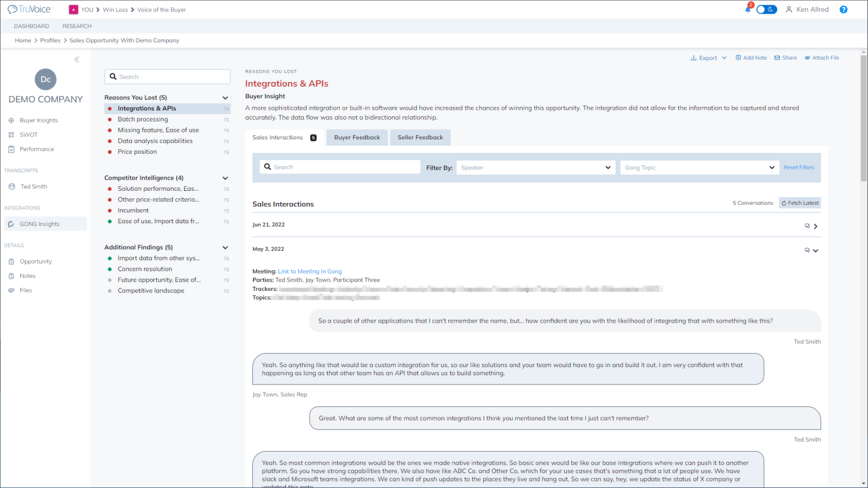Open the Speaker filter dropdown

click(x=535, y=168)
